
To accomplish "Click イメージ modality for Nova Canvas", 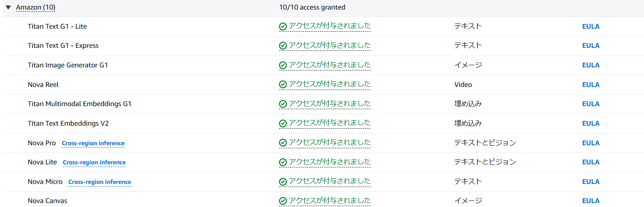I will 468,200.
